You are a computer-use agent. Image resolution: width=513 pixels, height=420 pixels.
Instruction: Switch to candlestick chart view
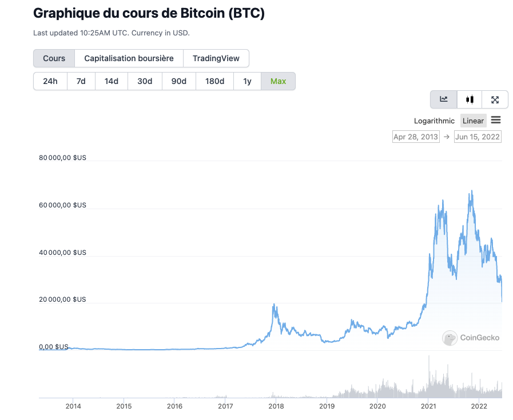coord(470,99)
